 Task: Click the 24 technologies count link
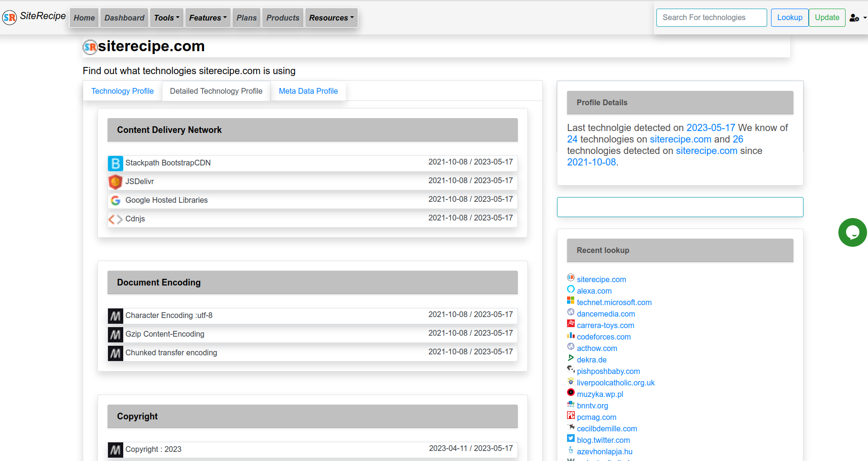(x=572, y=139)
